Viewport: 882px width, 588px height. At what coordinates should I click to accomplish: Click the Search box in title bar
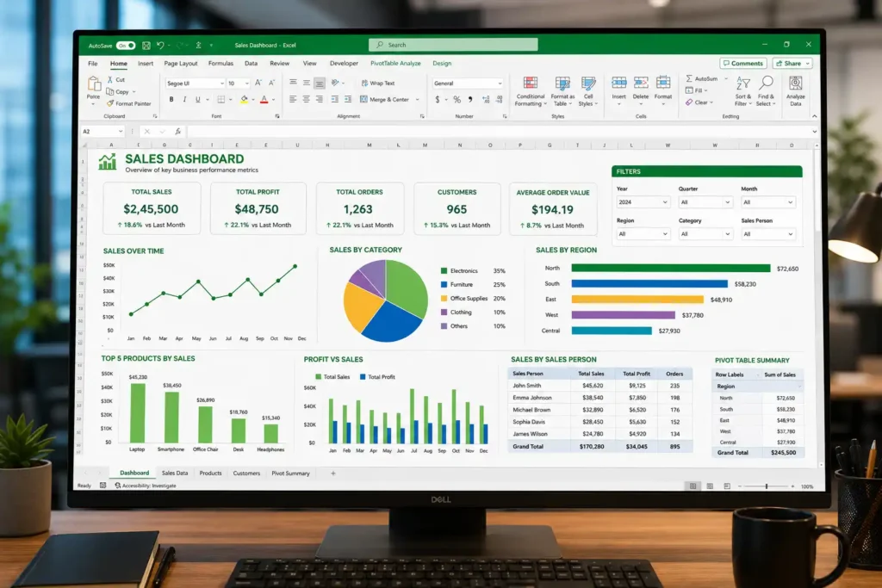point(453,45)
